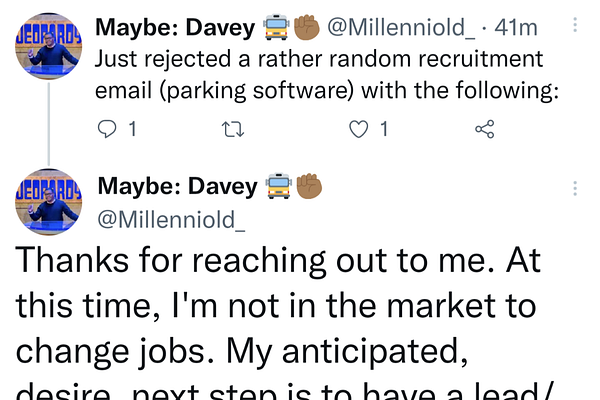The height and width of the screenshot is (400, 600).
Task: Click the 41m timestamp link
Action: [x=518, y=27]
